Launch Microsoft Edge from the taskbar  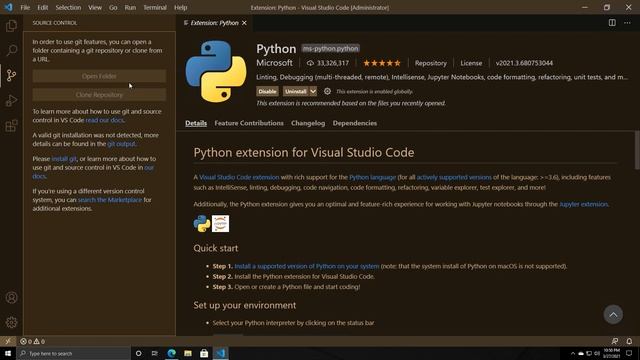171,353
